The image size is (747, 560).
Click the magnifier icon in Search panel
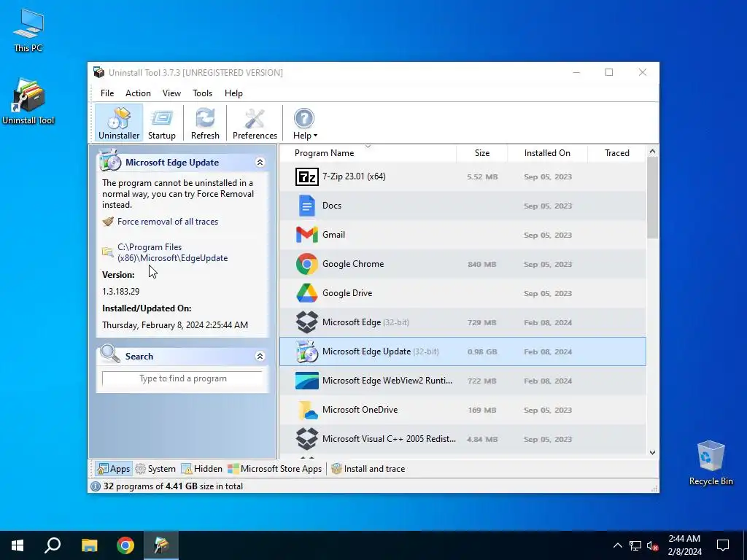(110, 354)
